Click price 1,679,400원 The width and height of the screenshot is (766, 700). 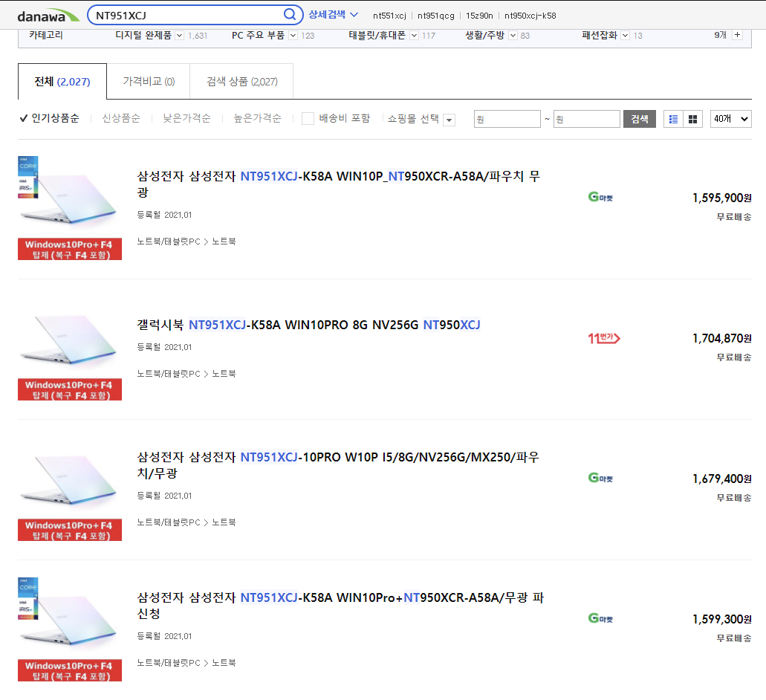click(721, 479)
